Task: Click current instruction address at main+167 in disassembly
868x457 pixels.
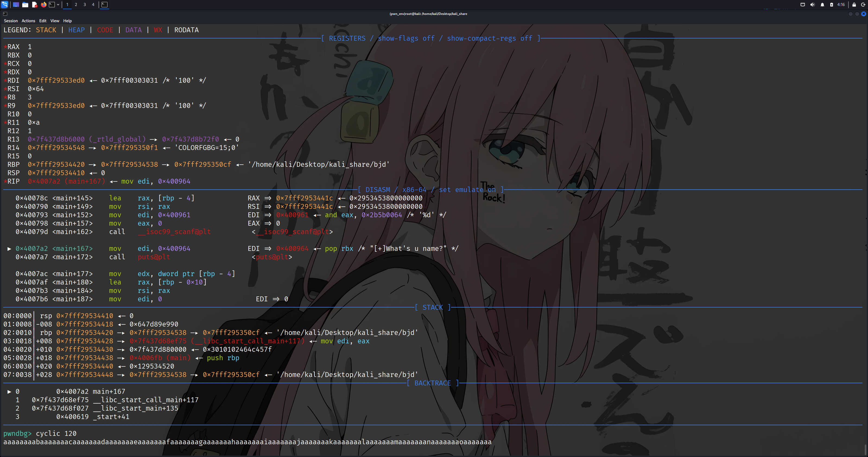Action: coord(32,249)
